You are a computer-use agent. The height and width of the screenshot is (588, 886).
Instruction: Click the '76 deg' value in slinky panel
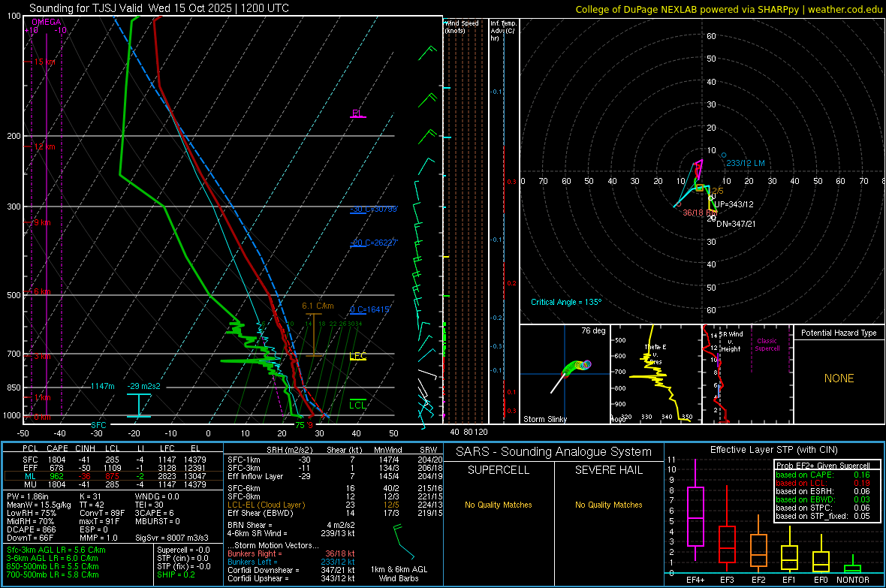point(593,330)
